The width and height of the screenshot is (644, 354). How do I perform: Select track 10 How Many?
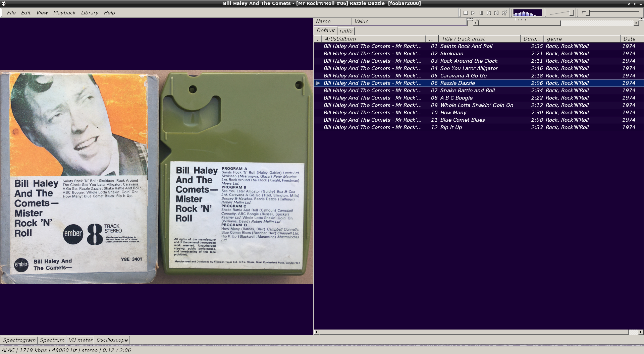[x=479, y=113]
